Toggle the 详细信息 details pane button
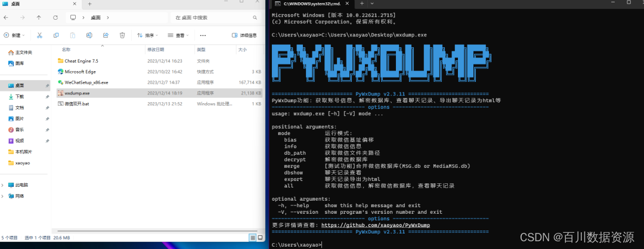This screenshot has width=644, height=249. tap(244, 35)
